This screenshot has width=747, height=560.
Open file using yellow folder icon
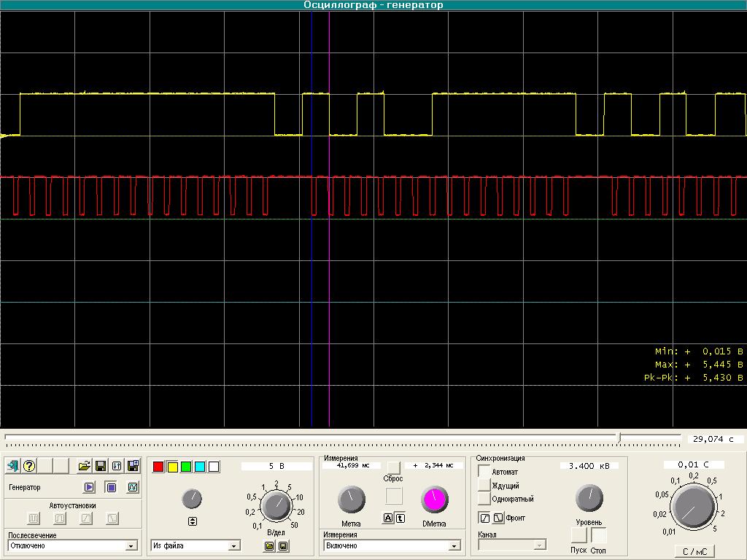[85, 466]
